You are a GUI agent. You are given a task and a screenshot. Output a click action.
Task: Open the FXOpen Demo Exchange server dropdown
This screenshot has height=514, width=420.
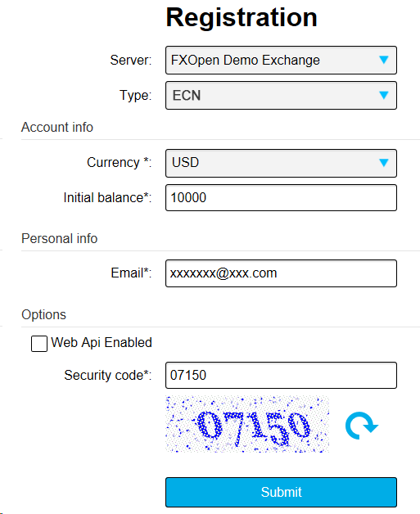point(281,60)
